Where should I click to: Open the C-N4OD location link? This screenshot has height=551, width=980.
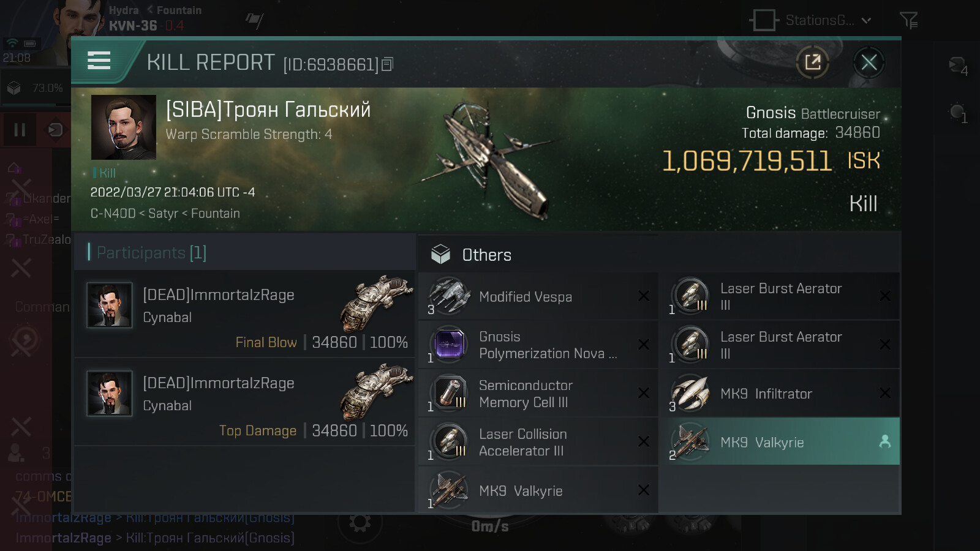(113, 214)
